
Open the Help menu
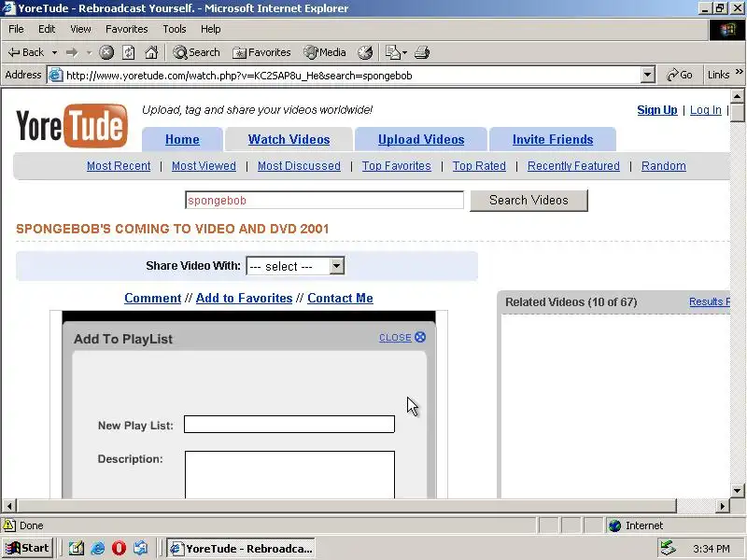[x=211, y=29]
